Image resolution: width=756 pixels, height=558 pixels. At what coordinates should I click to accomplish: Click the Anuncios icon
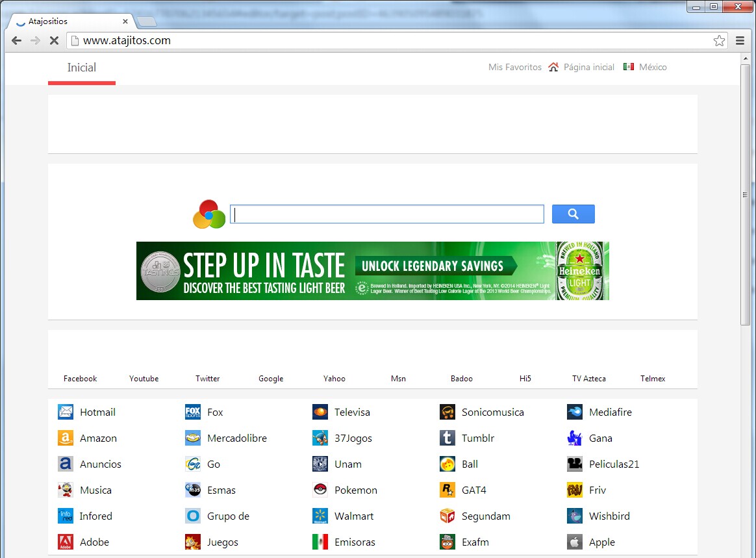point(66,464)
